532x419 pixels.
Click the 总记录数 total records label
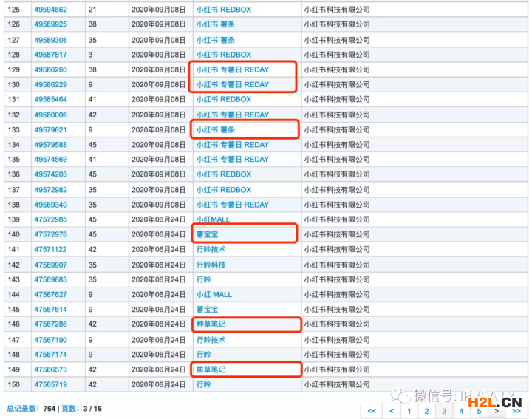23,409
